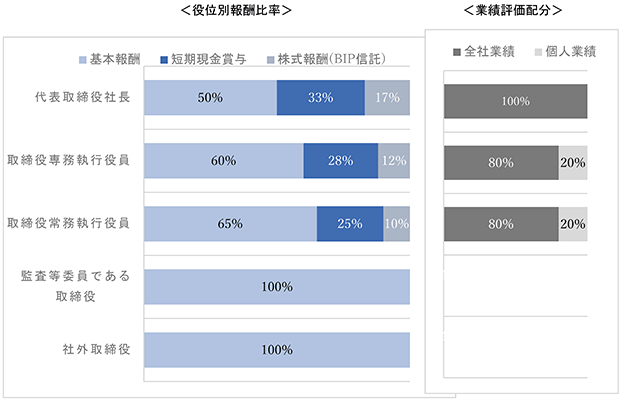The height and width of the screenshot is (399, 620).
Task: Select the 100% 全社業績 dark grey bar
Action: (x=516, y=101)
